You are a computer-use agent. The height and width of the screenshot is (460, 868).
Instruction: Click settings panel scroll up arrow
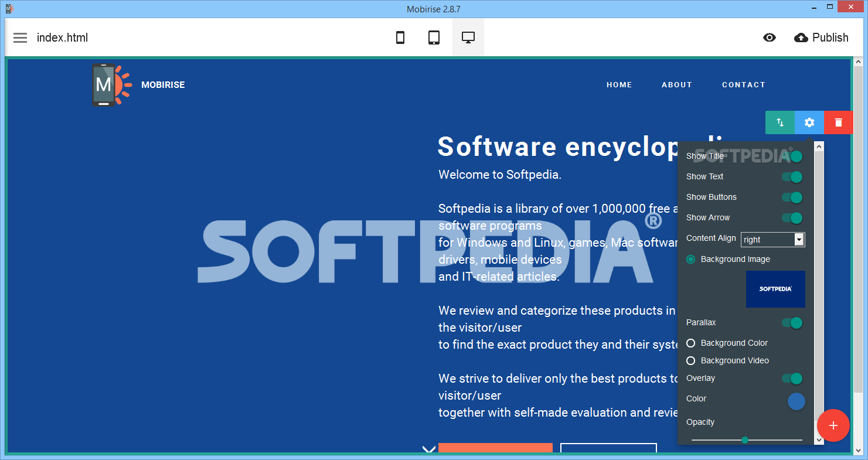819,146
